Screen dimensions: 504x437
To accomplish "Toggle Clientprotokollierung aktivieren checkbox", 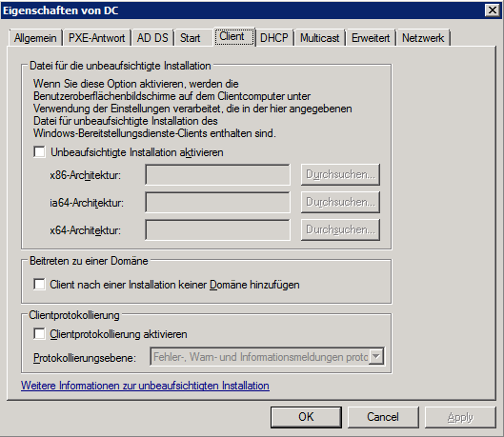I will point(39,333).
